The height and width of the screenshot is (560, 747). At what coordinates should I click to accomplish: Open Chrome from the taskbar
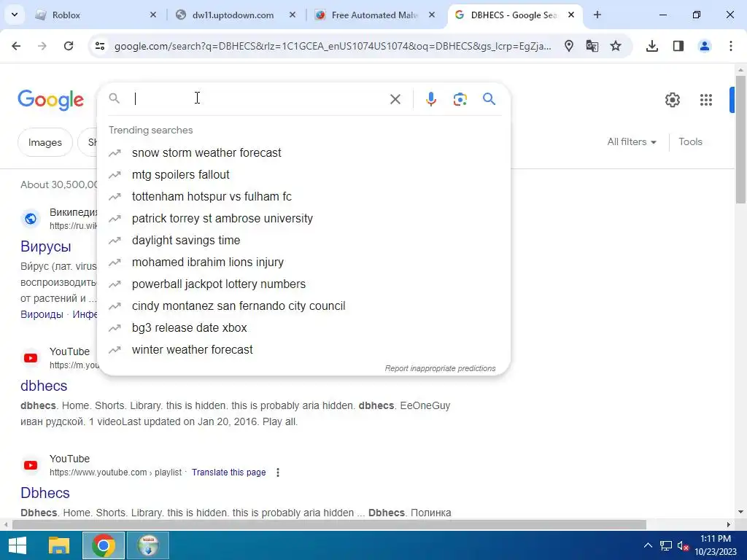coord(104,545)
